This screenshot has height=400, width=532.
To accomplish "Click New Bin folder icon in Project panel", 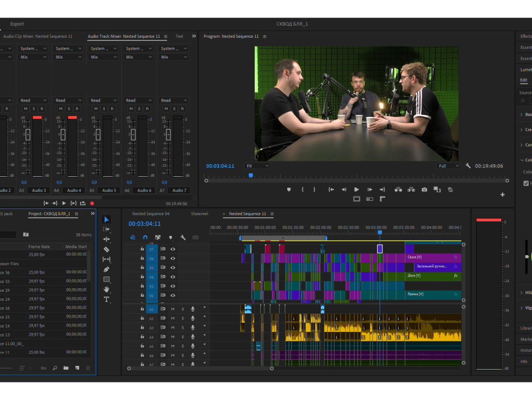I will click(66, 368).
